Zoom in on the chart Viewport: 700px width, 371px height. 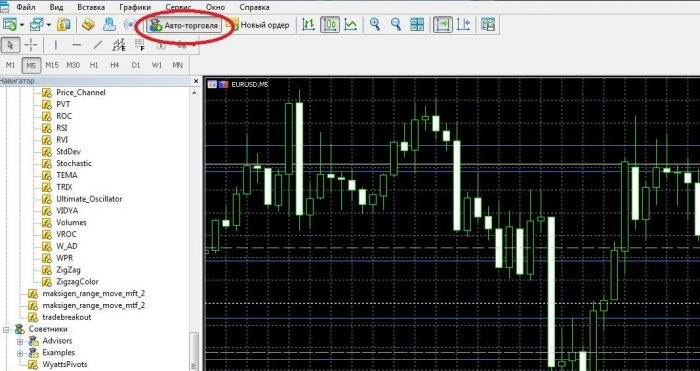pyautogui.click(x=375, y=25)
